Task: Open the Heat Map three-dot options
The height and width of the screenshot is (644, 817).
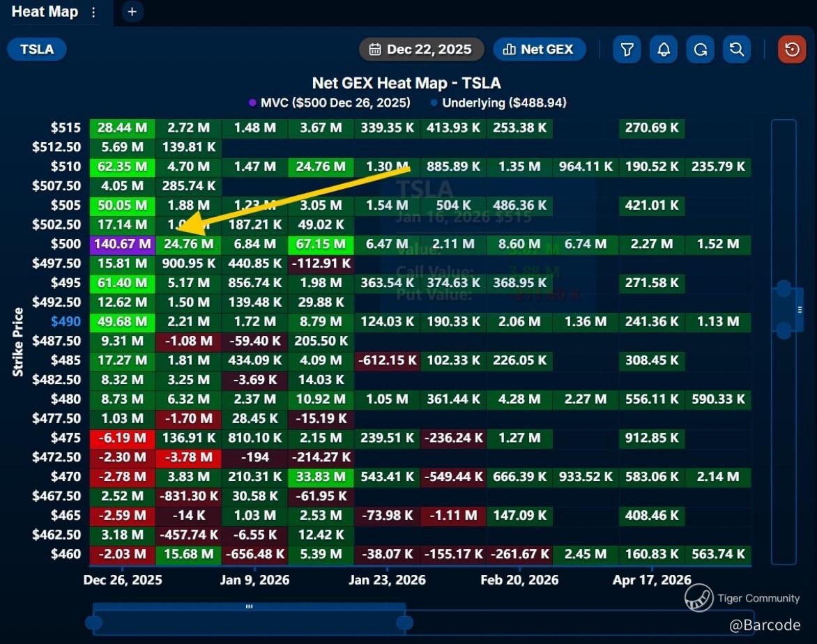Action: click(93, 13)
